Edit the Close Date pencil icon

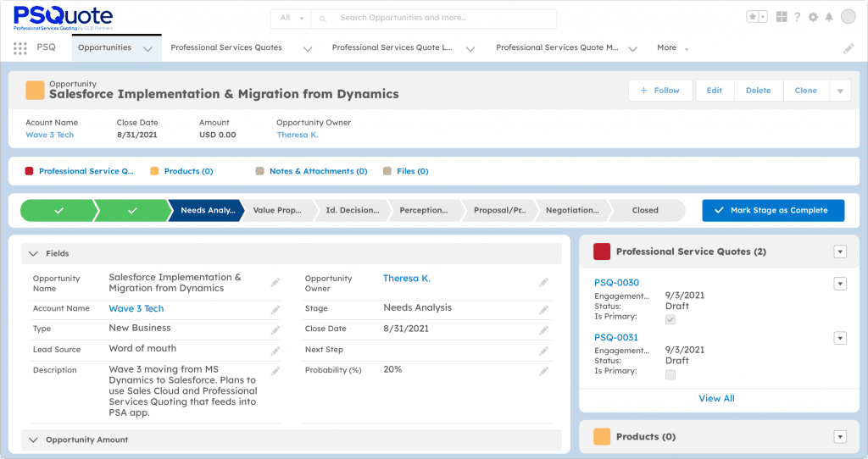[543, 330]
